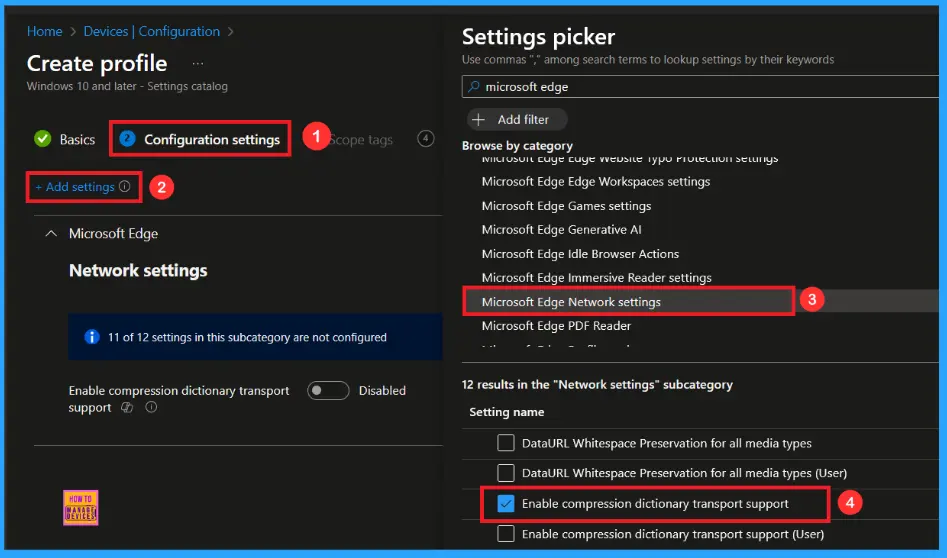Open the ellipsis menu beside Create profile
The image size is (947, 558).
coord(197,63)
